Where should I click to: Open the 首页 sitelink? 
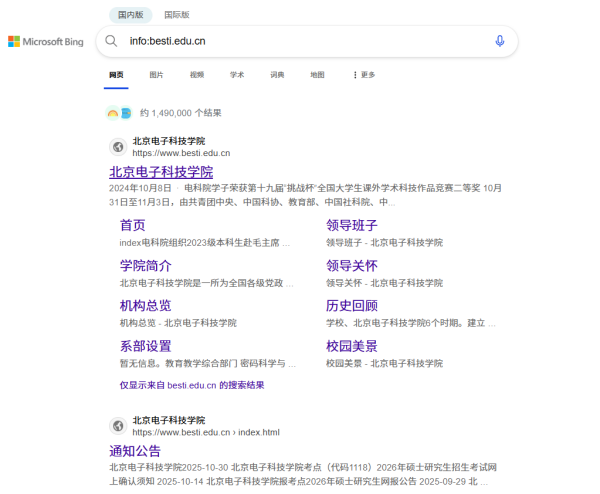coord(132,225)
